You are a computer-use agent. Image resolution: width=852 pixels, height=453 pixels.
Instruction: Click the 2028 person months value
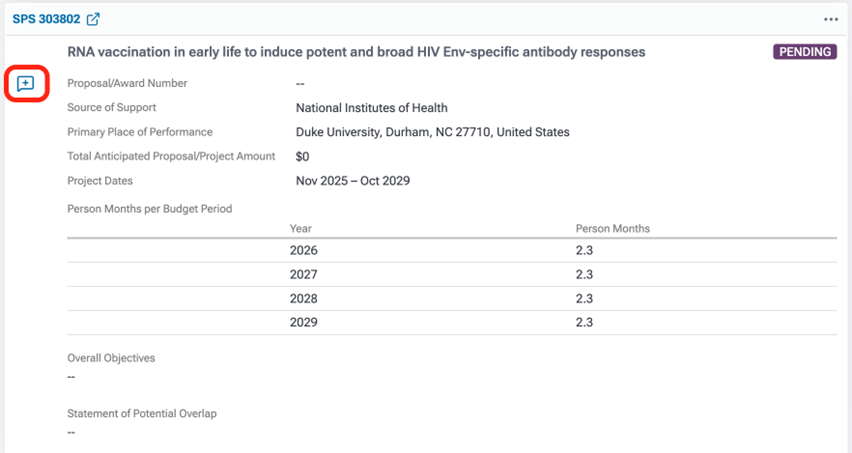pyautogui.click(x=584, y=299)
